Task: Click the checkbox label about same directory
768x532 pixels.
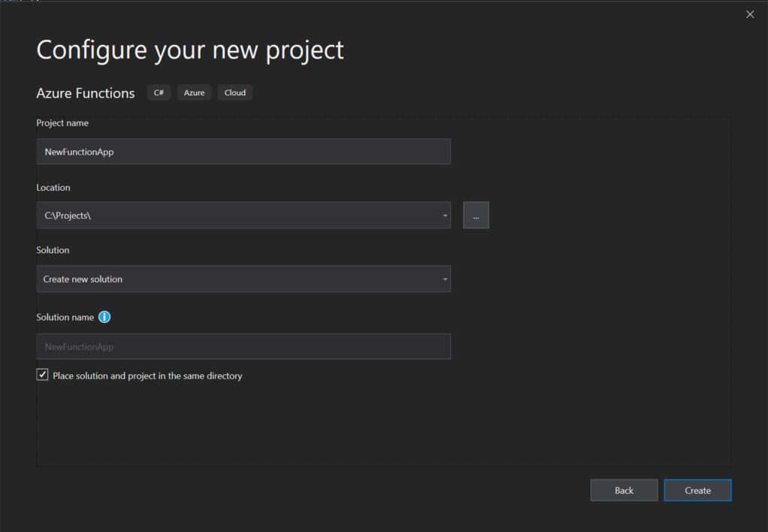Action: coord(147,376)
